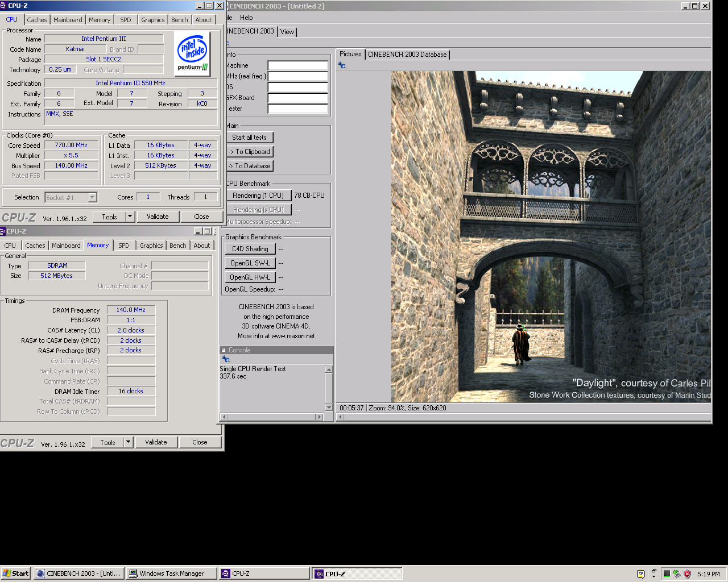Click the Machine input field
This screenshot has width=728, height=582.
[x=298, y=65]
